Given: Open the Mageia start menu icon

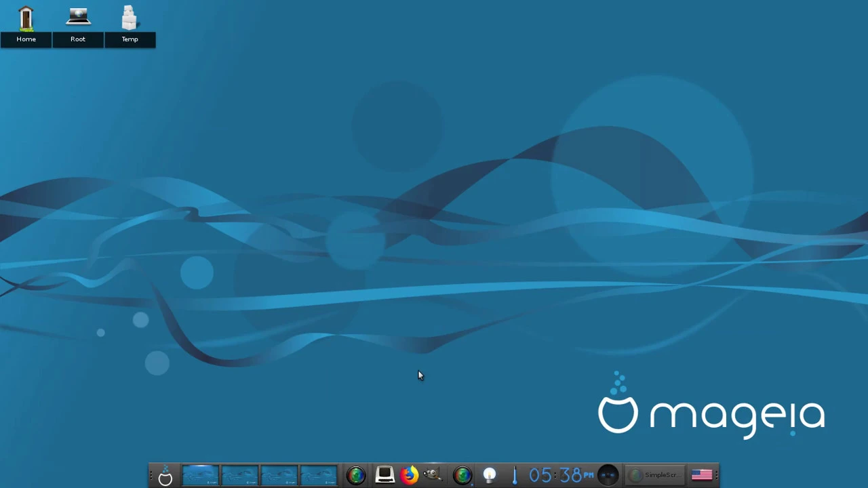Looking at the screenshot, I should coord(165,476).
